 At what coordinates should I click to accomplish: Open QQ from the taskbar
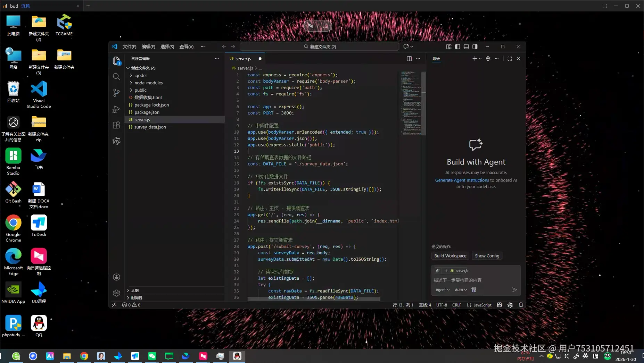tap(237, 356)
